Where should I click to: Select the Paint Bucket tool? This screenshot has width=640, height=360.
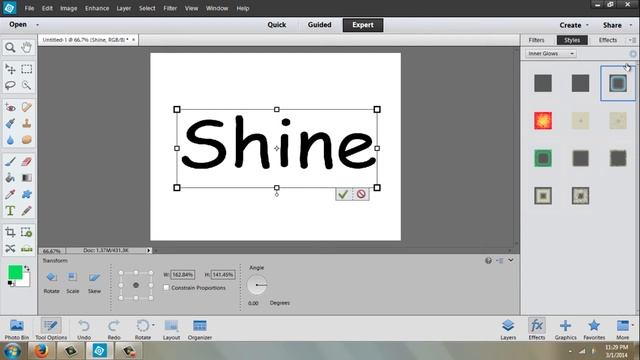point(10,178)
